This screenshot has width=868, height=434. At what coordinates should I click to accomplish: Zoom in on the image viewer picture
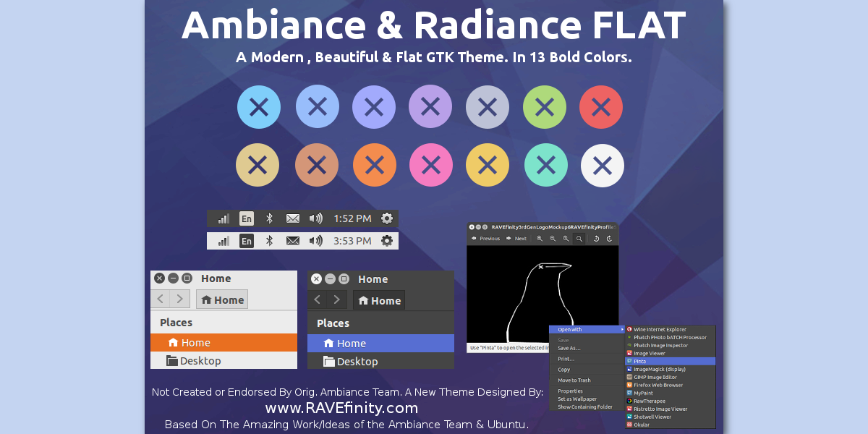pos(540,238)
